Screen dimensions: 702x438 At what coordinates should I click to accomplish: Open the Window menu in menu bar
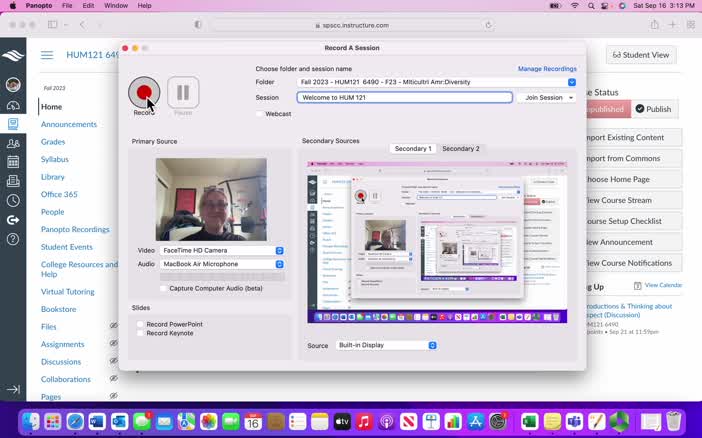click(x=116, y=6)
